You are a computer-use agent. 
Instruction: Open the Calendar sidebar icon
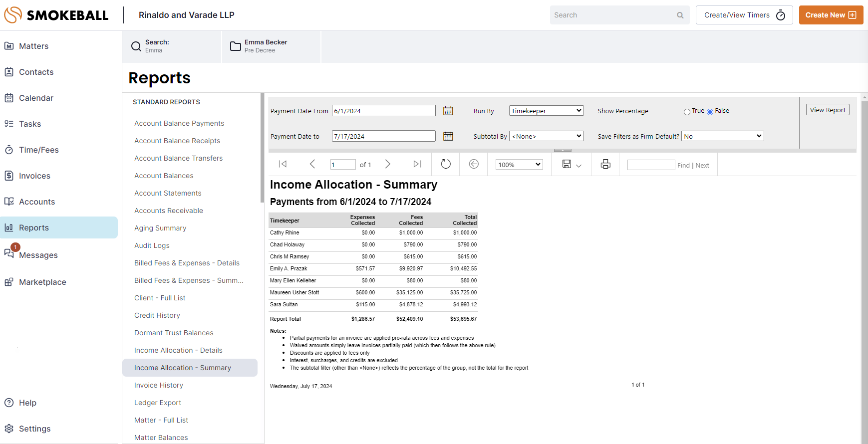(x=9, y=98)
